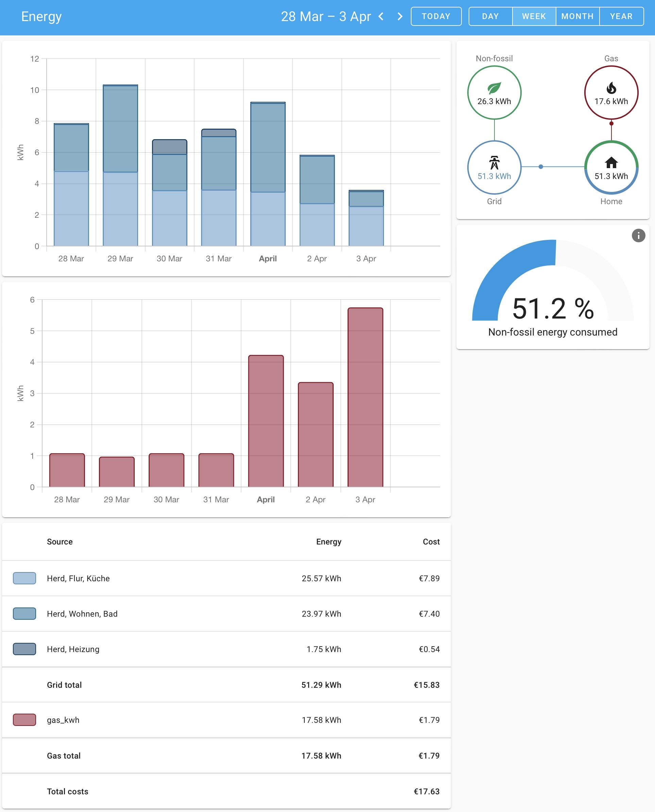Click the 3 Apr gas bar
The width and height of the screenshot is (655, 812).
[365, 397]
